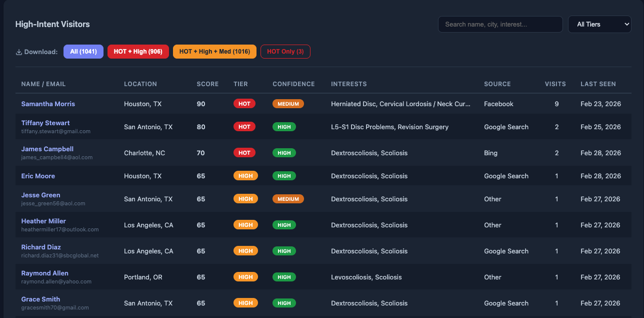Image resolution: width=644 pixels, height=318 pixels.
Task: Click the search name, city, interest field
Action: (500, 24)
